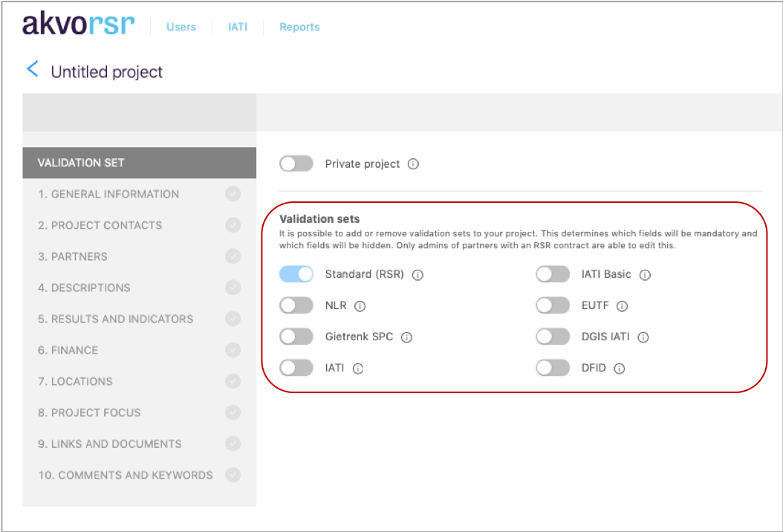Enable the Gietrenk SPC toggle

coord(296,336)
